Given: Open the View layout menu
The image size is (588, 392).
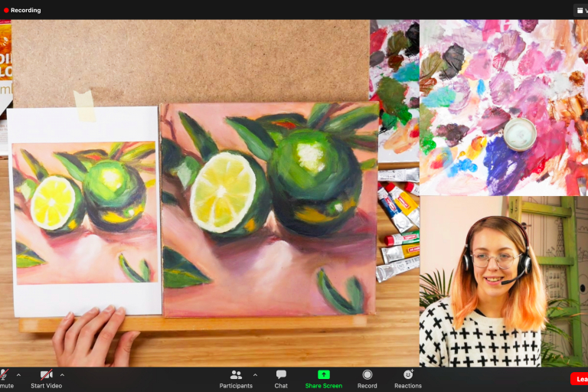Looking at the screenshot, I should [581, 10].
